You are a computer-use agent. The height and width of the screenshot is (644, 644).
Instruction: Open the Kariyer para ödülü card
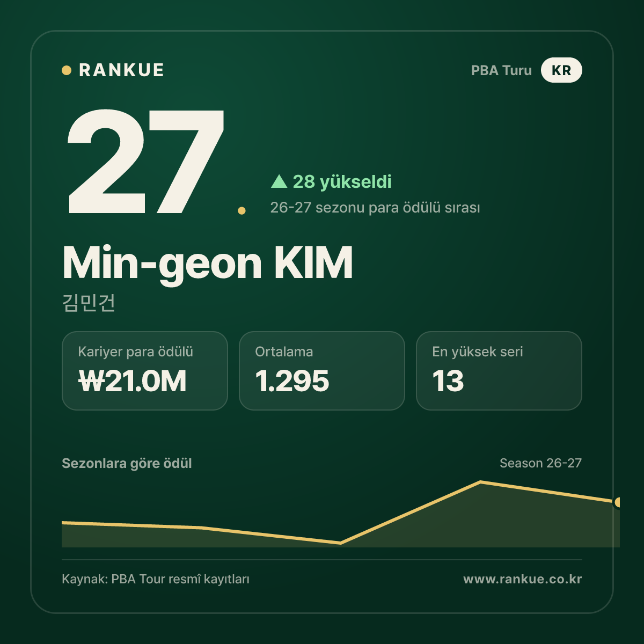[145, 371]
